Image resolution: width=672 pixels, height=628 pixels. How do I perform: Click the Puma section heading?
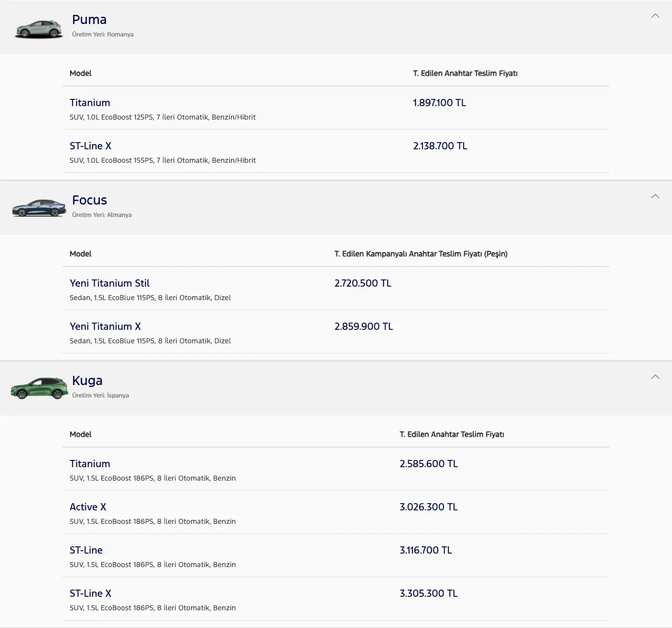click(x=89, y=20)
